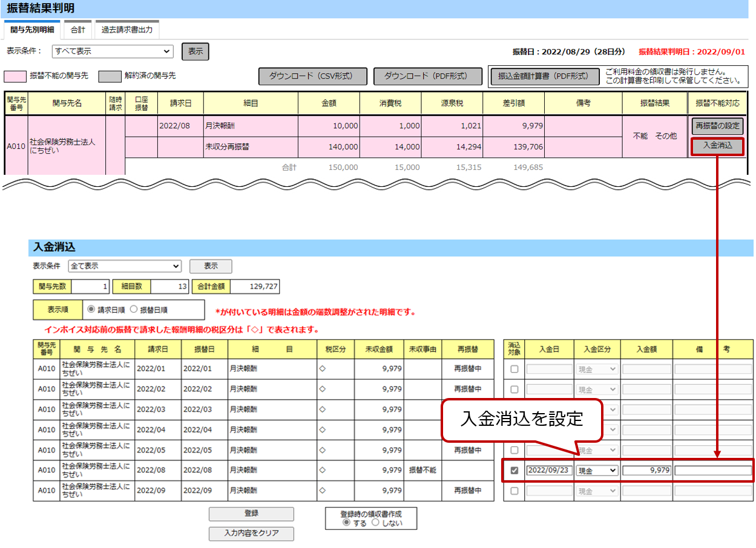756x548 pixels.
Task: Select the 関与先別明細 tab
Action: (32, 30)
